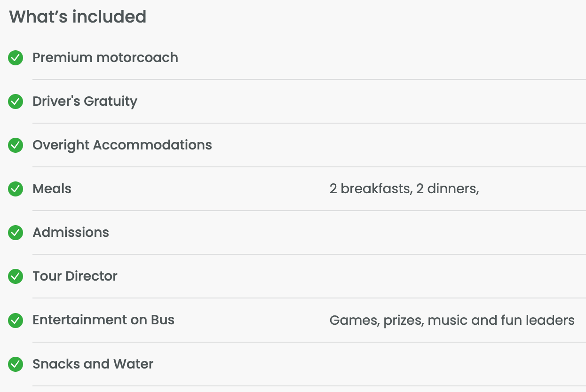Click the green check beside Meals
586x392 pixels.
pos(16,189)
